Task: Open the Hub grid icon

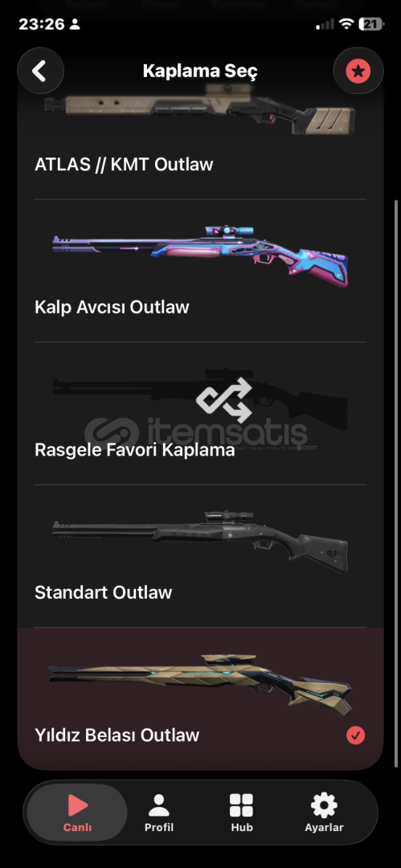Action: [x=242, y=805]
